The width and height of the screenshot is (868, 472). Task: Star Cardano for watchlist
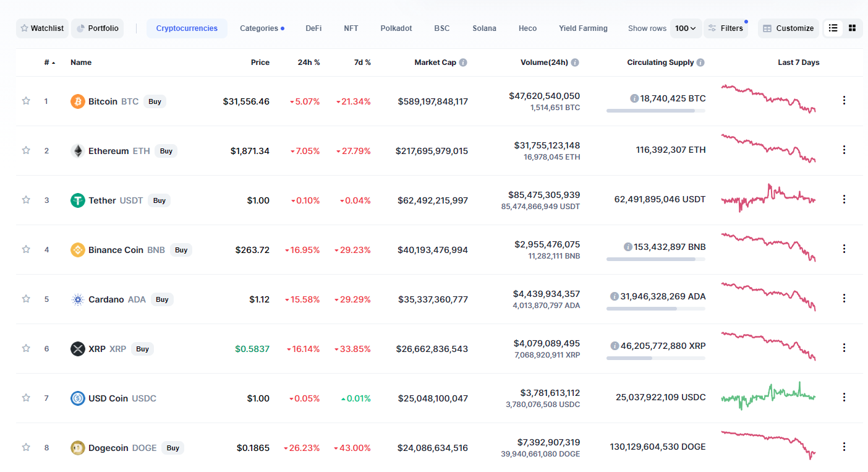coord(26,299)
